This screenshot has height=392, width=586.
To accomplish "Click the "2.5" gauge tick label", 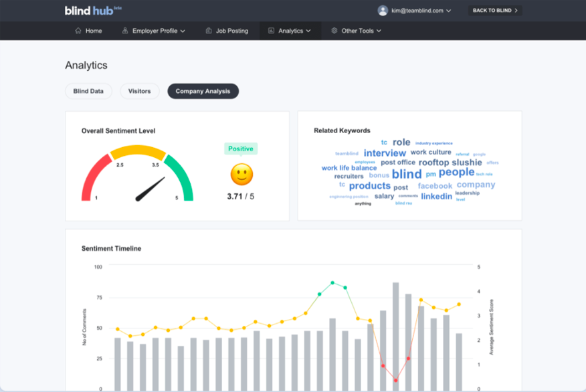I will point(120,165).
